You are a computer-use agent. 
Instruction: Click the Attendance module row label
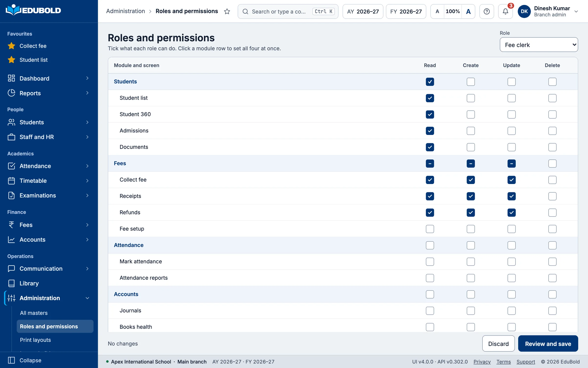[129, 245]
